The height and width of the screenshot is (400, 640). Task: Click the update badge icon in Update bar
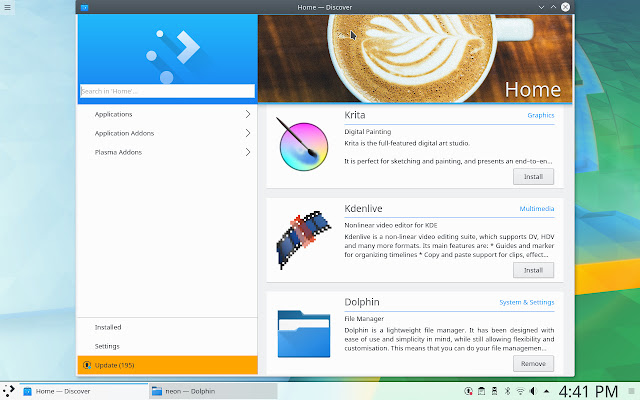pyautogui.click(x=87, y=365)
